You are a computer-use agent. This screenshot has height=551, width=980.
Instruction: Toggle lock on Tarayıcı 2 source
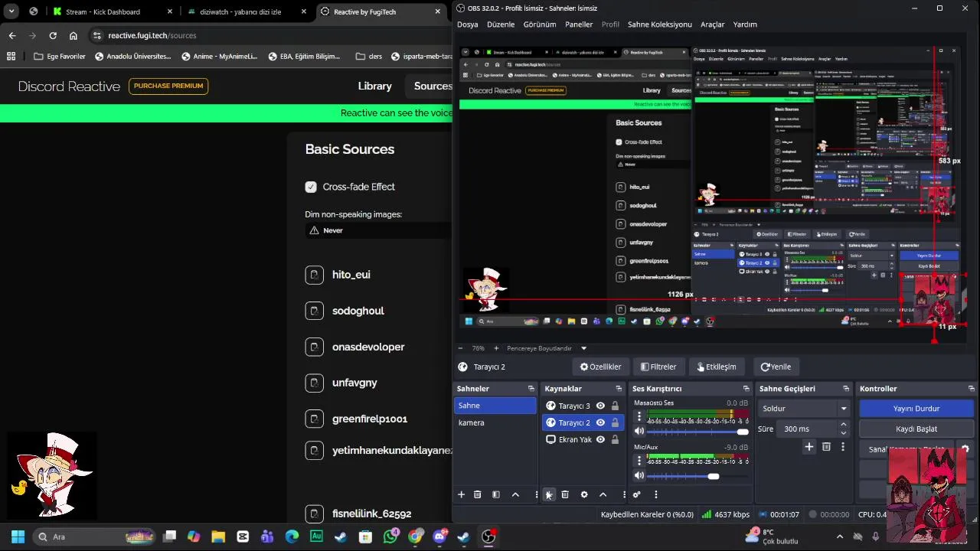(615, 422)
